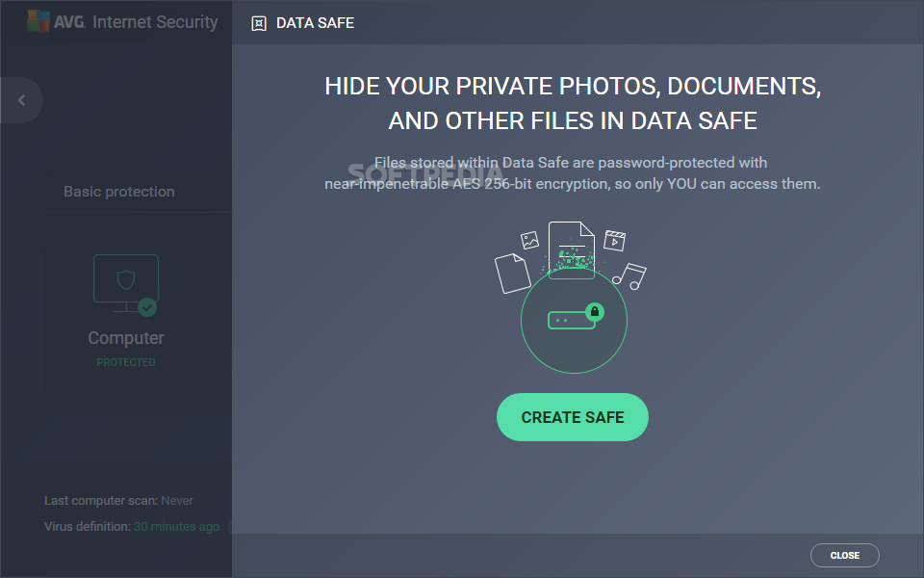Click the Data Safe header icon
Viewport: 924px width, 578px height.
coord(259,23)
